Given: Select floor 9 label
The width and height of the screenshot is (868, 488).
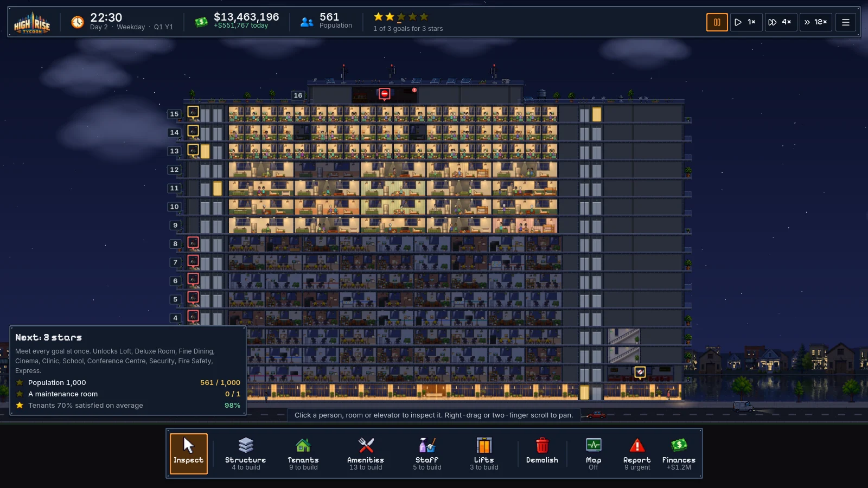Looking at the screenshot, I should (x=175, y=225).
